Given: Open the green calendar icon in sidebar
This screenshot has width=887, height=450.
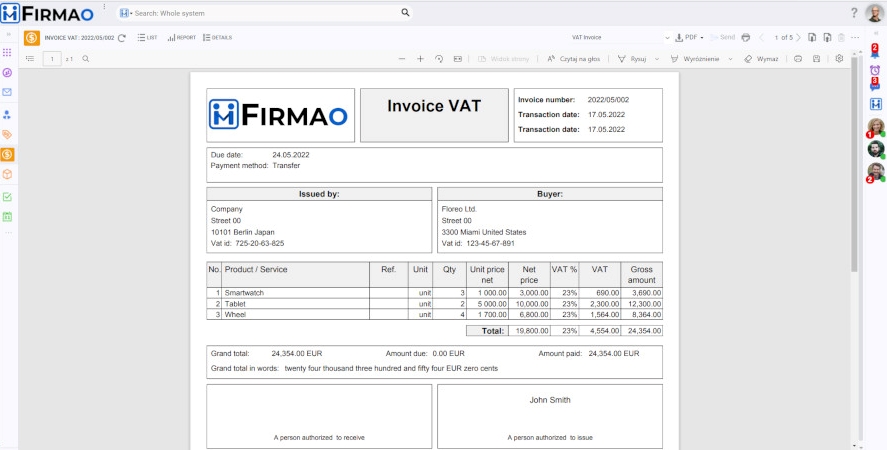Looking at the screenshot, I should pos(7,216).
